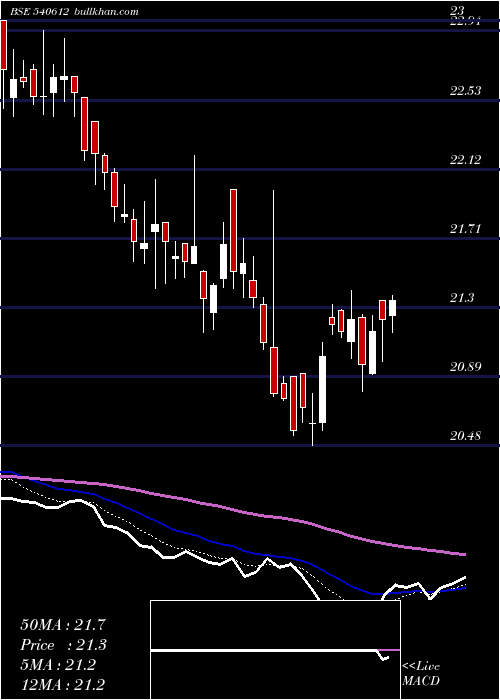
Task: Click the 12MA : 21.2 readout
Action: pyautogui.click(x=63, y=685)
